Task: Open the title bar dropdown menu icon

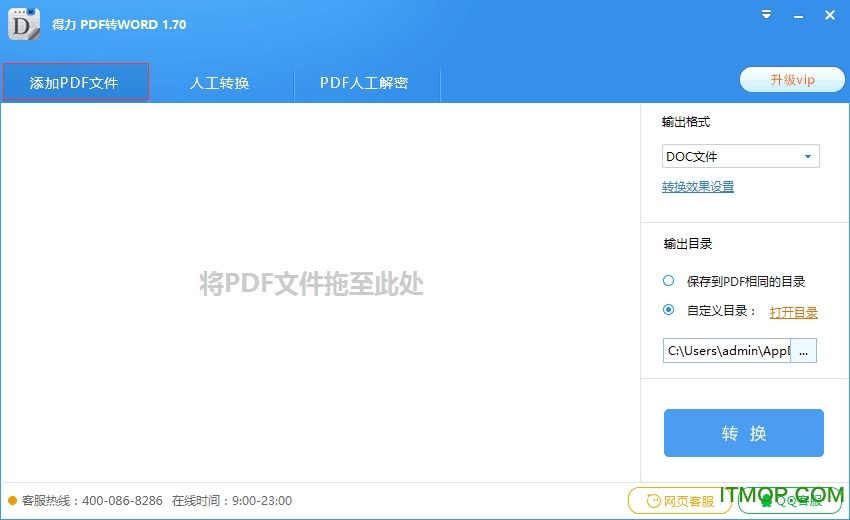Action: (766, 15)
